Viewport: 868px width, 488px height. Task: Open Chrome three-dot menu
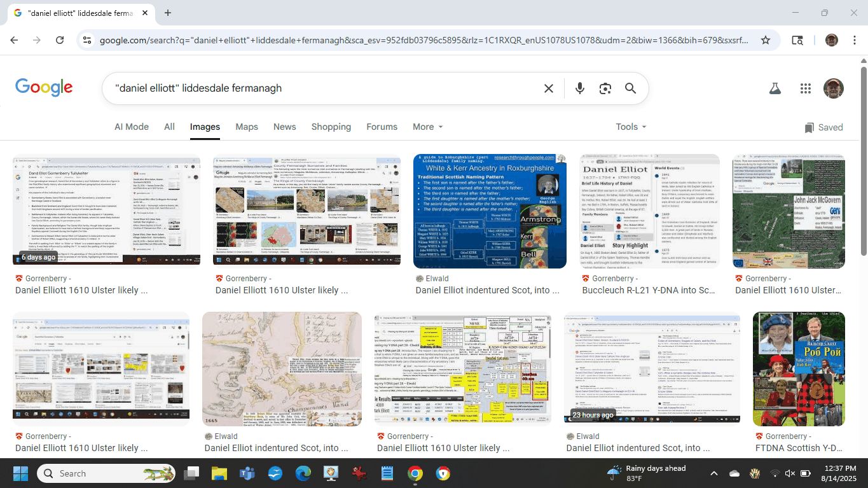click(x=853, y=40)
